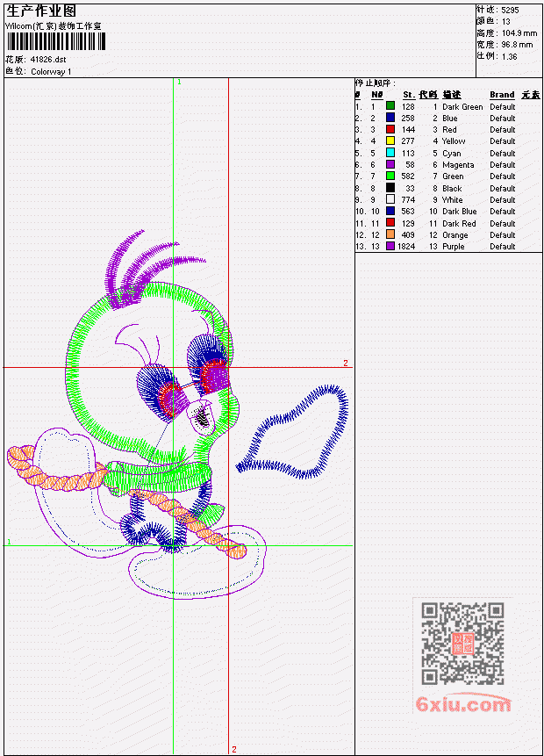Select the Blue row color swatch
Screen dimensions: 544x756
[390, 118]
